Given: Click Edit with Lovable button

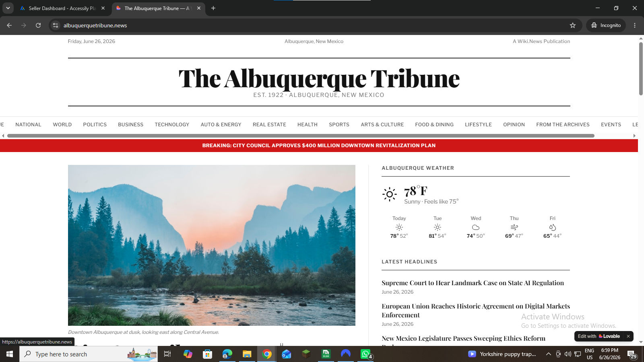Looking at the screenshot, I should coord(599,336).
